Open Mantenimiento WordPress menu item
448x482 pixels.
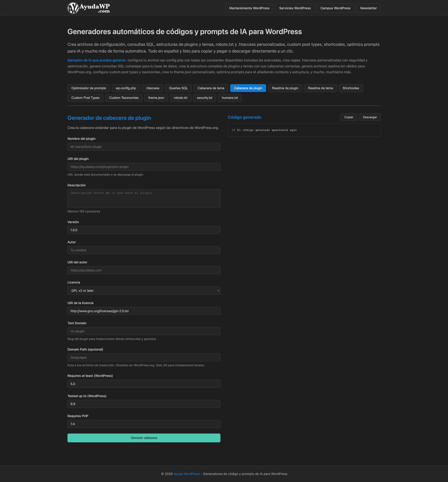point(249,8)
